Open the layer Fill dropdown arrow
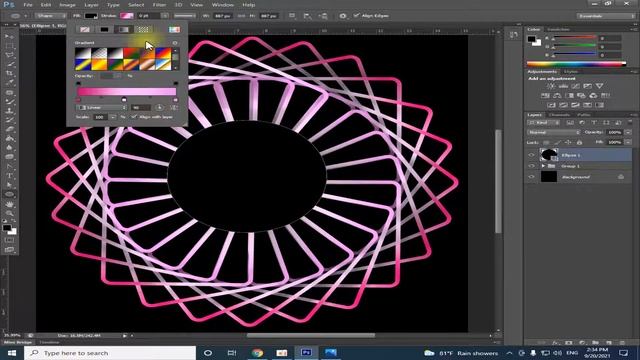 point(628,142)
